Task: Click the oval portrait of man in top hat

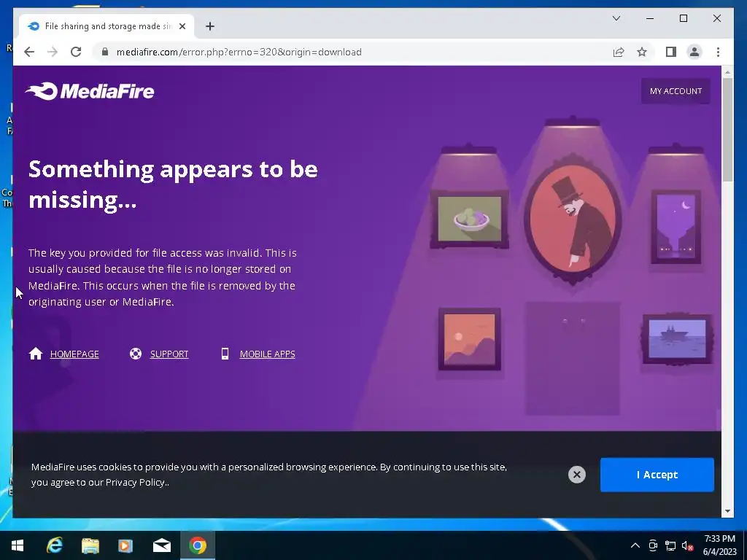Action: click(573, 219)
